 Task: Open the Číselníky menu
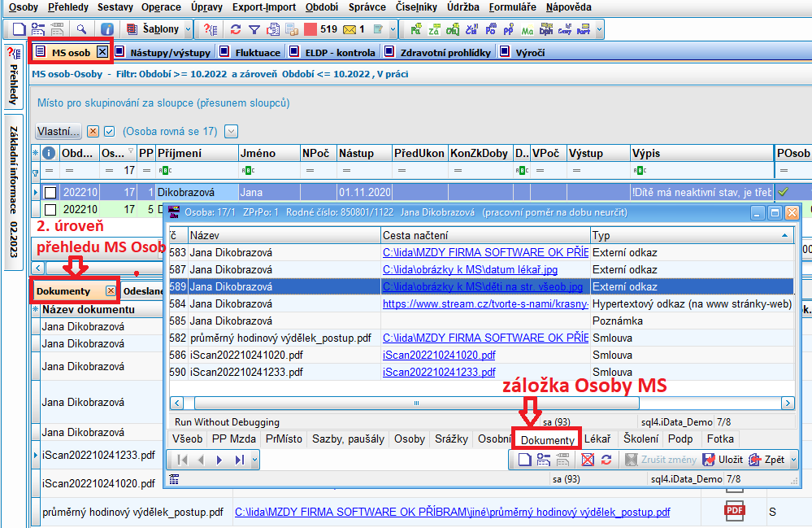pos(416,7)
